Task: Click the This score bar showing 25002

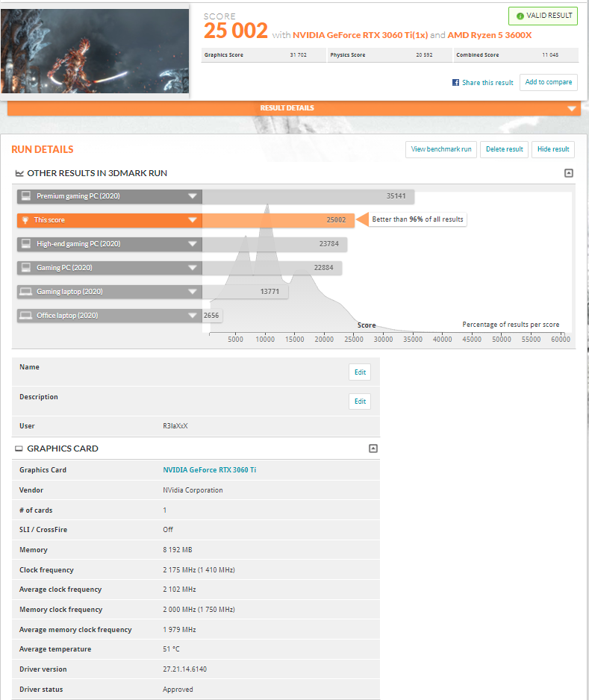Action: click(278, 220)
